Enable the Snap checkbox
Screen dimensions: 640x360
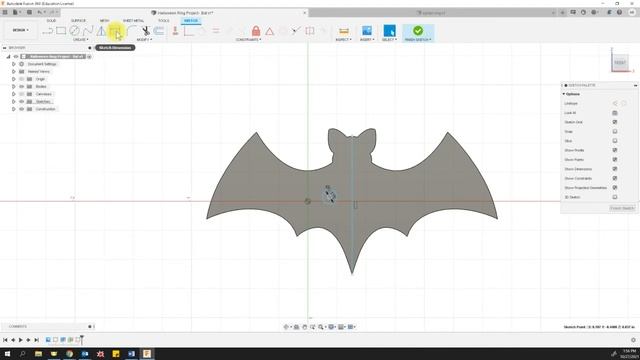coord(615,131)
